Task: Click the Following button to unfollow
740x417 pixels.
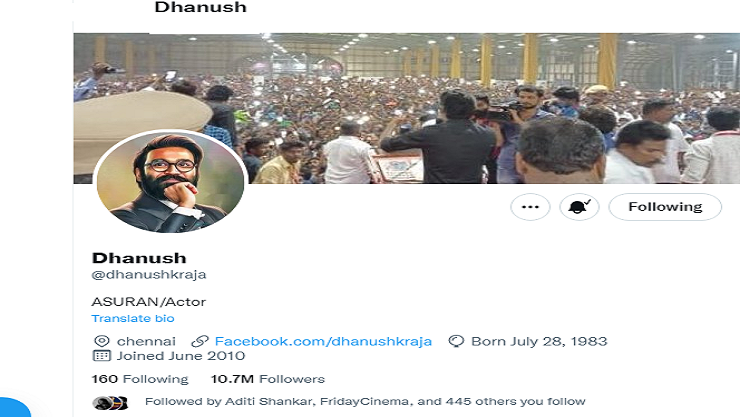Action: tap(665, 207)
